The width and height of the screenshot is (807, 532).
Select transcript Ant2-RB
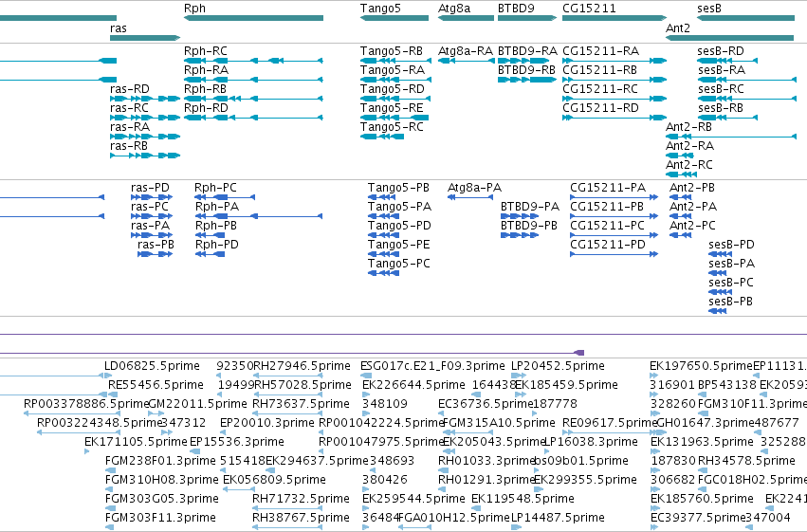click(x=688, y=127)
